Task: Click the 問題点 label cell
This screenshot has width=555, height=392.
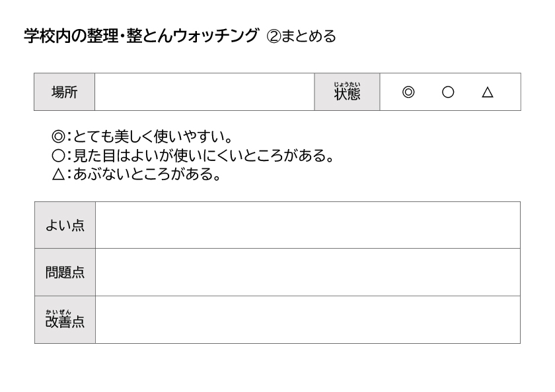Action: (x=65, y=272)
